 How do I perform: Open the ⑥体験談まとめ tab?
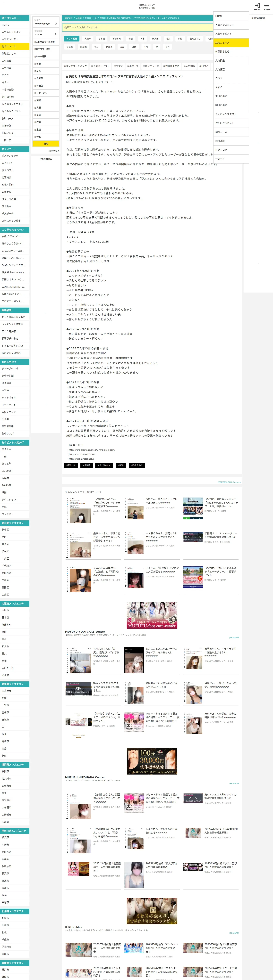tap(171, 66)
